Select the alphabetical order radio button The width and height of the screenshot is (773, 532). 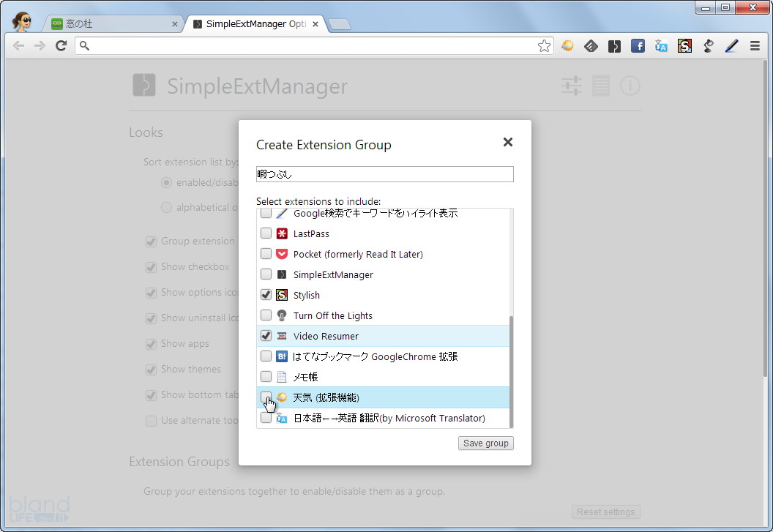167,207
